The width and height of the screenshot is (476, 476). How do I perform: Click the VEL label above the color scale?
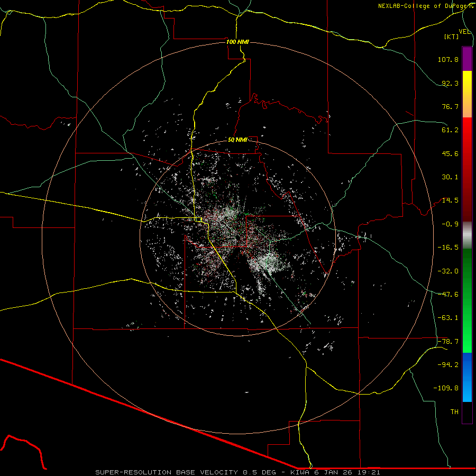(x=464, y=32)
